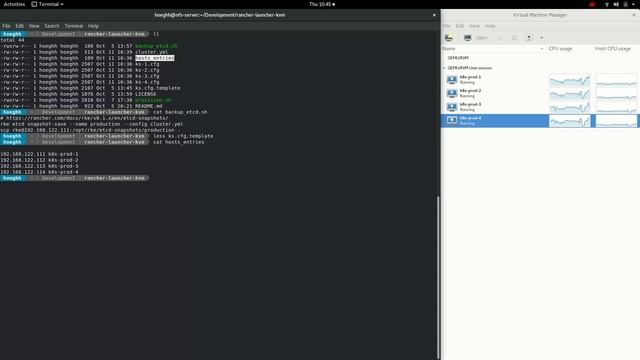This screenshot has height=360, width=640.
Task: Click the volume speaker tray icon
Action: click(x=616, y=4)
